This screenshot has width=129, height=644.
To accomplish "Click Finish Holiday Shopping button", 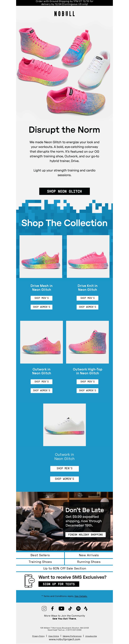I will point(85,534).
